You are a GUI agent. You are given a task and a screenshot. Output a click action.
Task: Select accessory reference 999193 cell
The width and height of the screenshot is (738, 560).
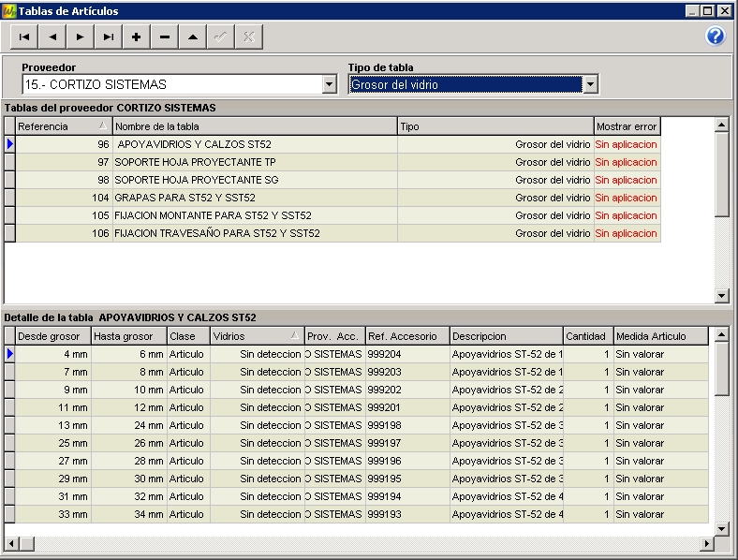click(x=407, y=514)
